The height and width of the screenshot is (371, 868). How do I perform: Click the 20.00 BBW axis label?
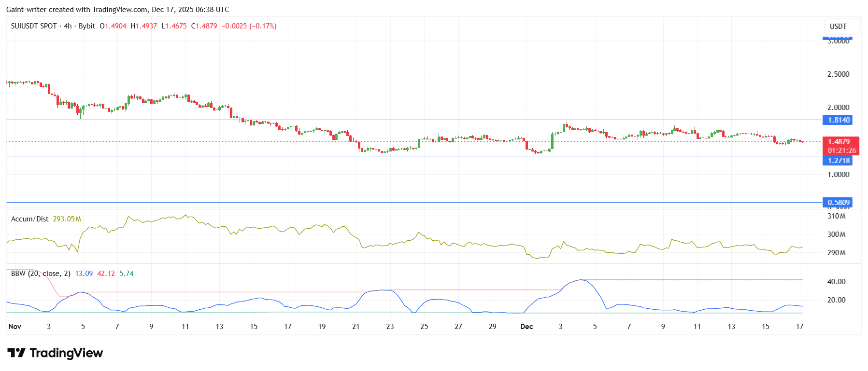[836, 300]
